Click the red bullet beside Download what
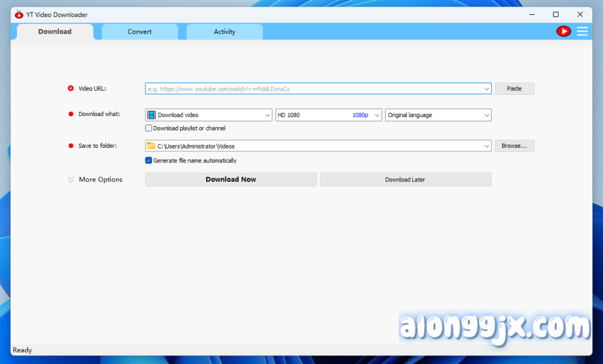Image resolution: width=603 pixels, height=364 pixels. (x=71, y=114)
